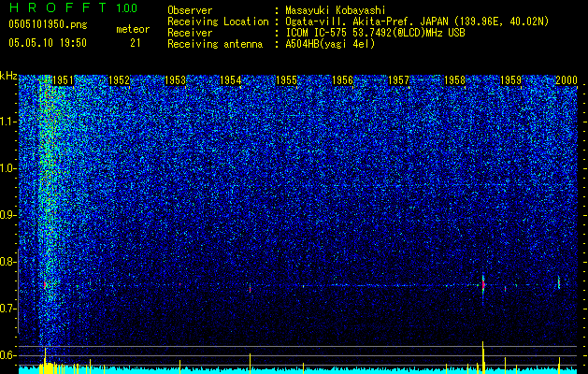Image resolution: width=588 pixels, height=374 pixels.
Task: Click the 0.8 kHz axis label
Action: click(8, 262)
